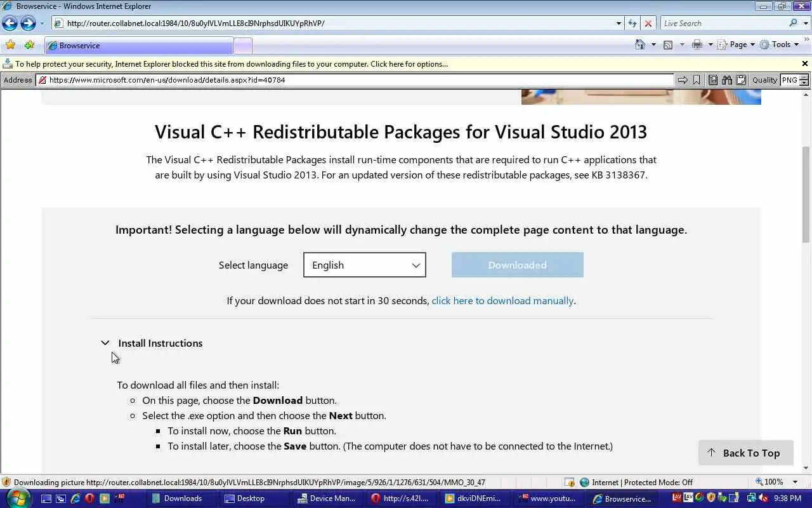Click the red Stop loading icon

(x=648, y=23)
